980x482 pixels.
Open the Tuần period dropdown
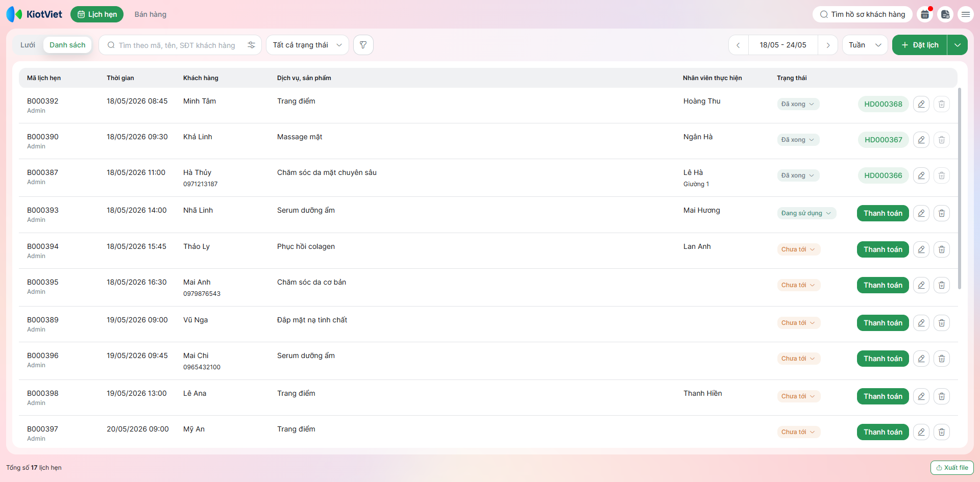point(865,45)
